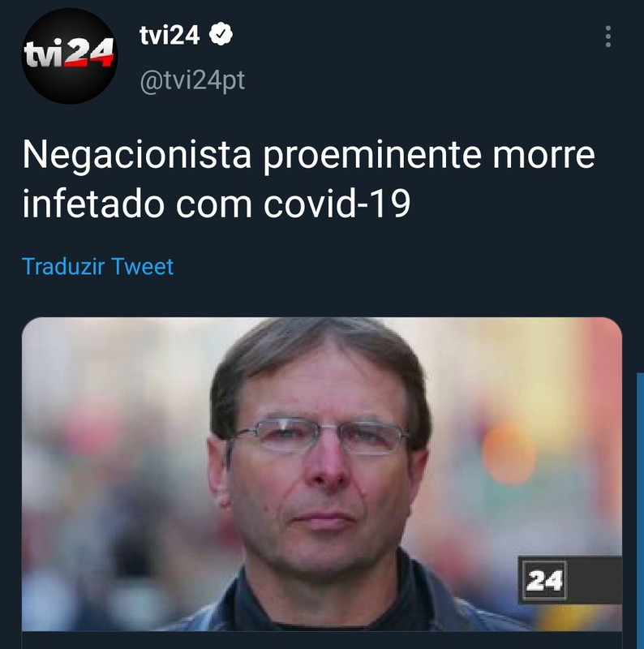Open the tvi24 profile avatar

pyautogui.click(x=70, y=56)
